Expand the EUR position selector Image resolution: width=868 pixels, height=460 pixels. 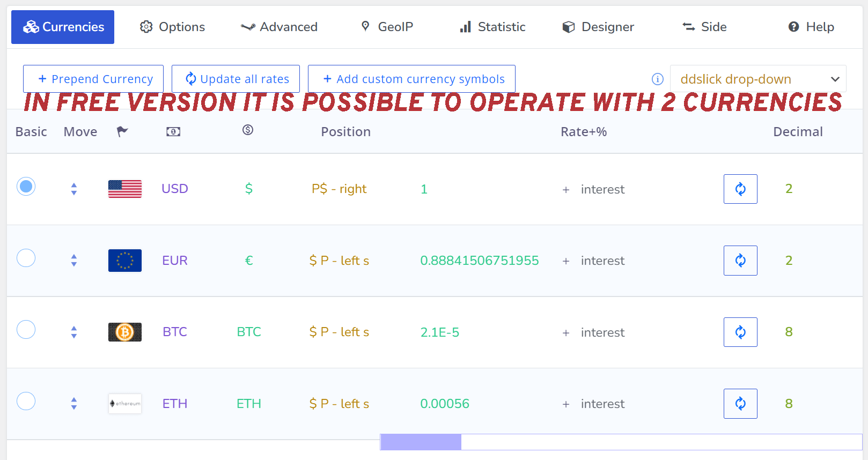tap(339, 261)
